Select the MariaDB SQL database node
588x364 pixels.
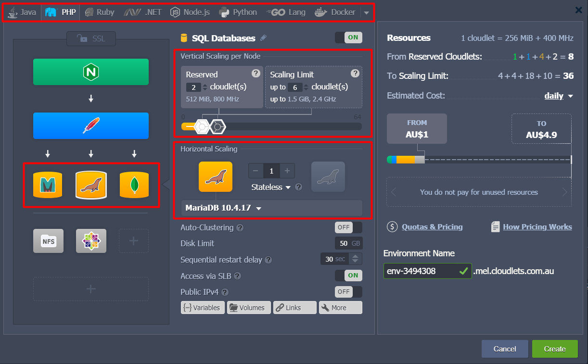(x=91, y=185)
